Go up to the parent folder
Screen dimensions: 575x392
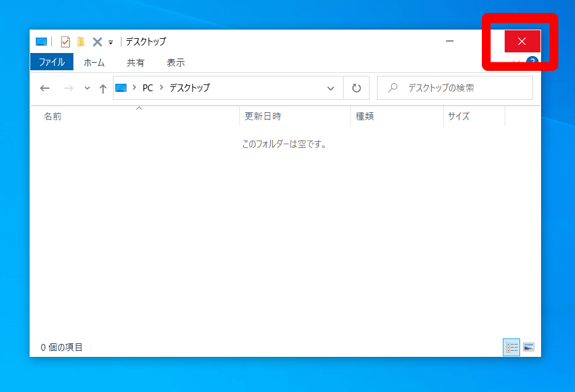[102, 88]
